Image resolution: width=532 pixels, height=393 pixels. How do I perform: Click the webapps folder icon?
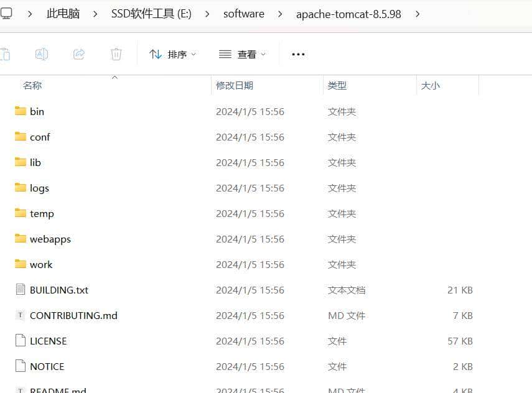[x=21, y=239]
